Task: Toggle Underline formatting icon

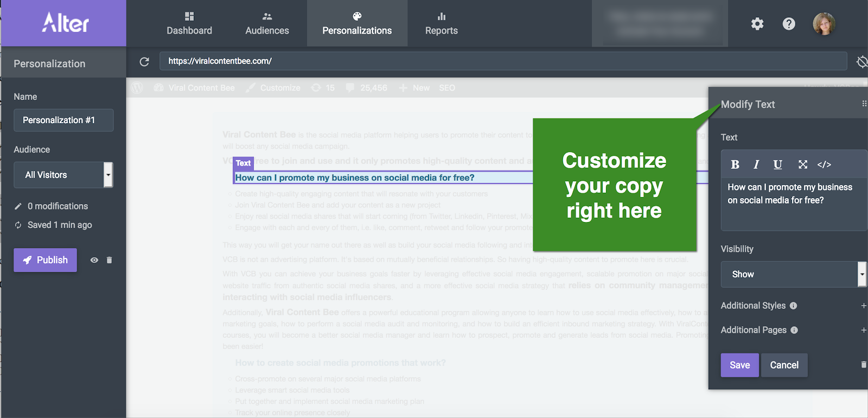Action: 777,164
